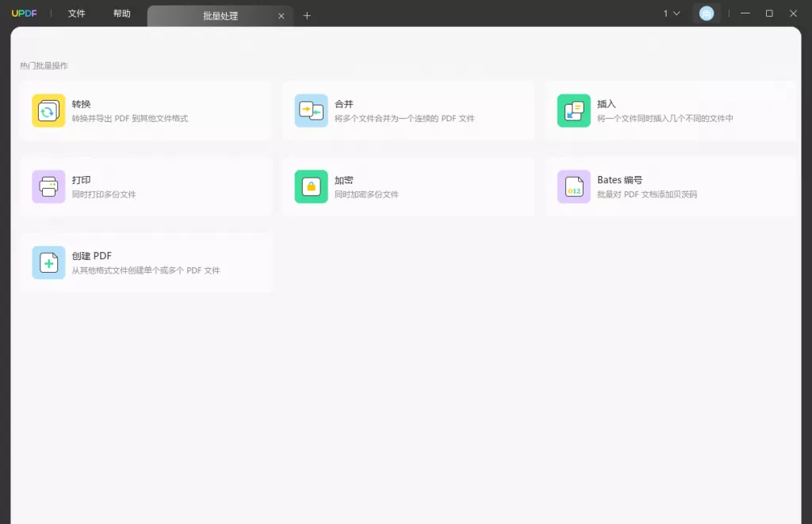Open the 帮助 menu
The height and width of the screenshot is (524, 812).
point(121,13)
